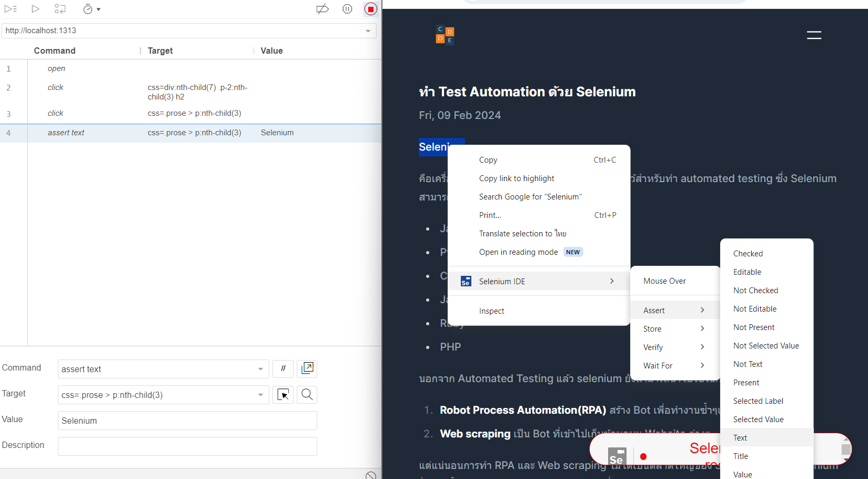Screen dimensions: 868x479
Task: Select Selected Label assert option
Action: 766,401
